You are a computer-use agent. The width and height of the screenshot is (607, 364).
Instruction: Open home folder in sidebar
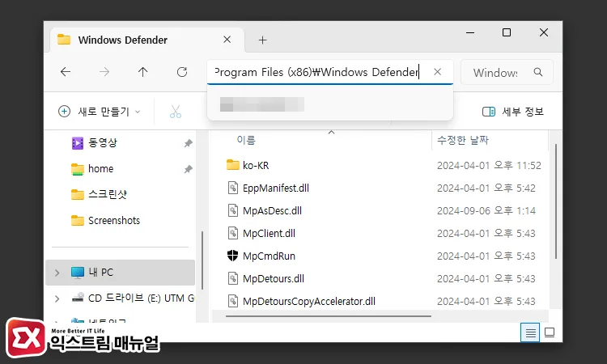click(100, 169)
